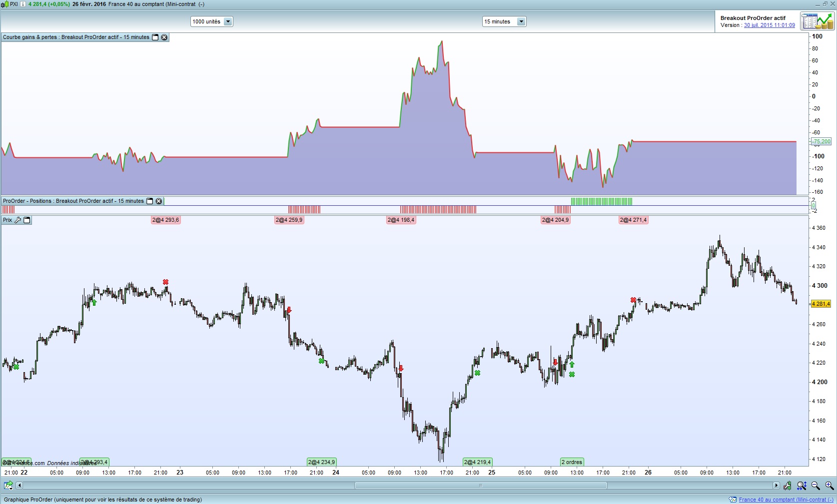Click the (-) next to Mini-contrat in the title

point(201,4)
